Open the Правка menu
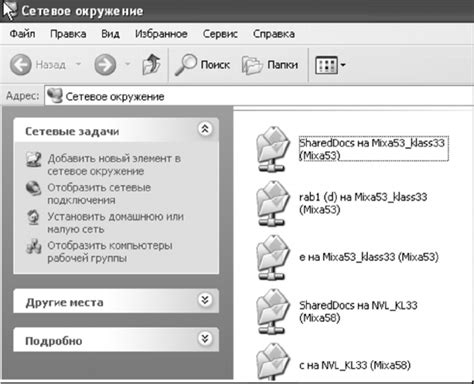Image resolution: width=474 pixels, height=384 pixels. pos(68,34)
